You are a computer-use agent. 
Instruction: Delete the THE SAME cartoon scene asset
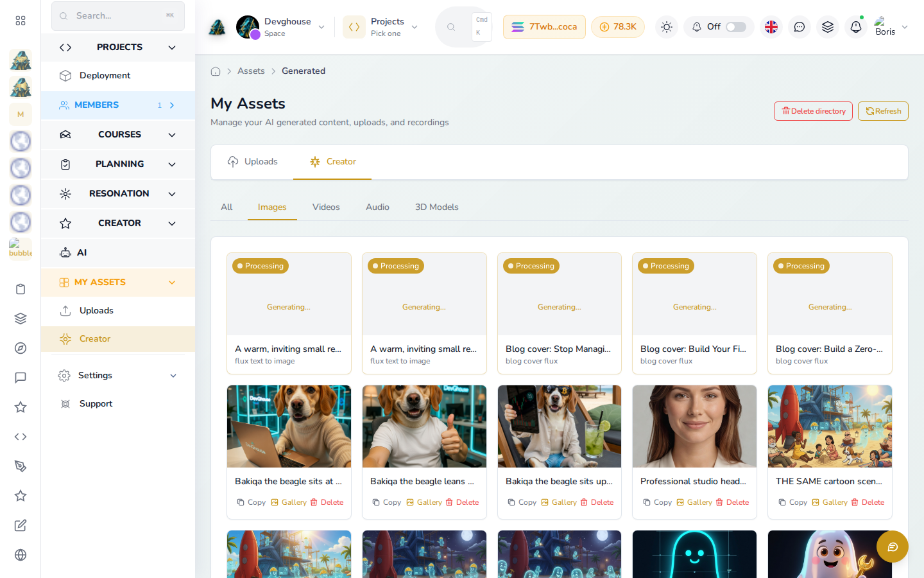(x=868, y=502)
